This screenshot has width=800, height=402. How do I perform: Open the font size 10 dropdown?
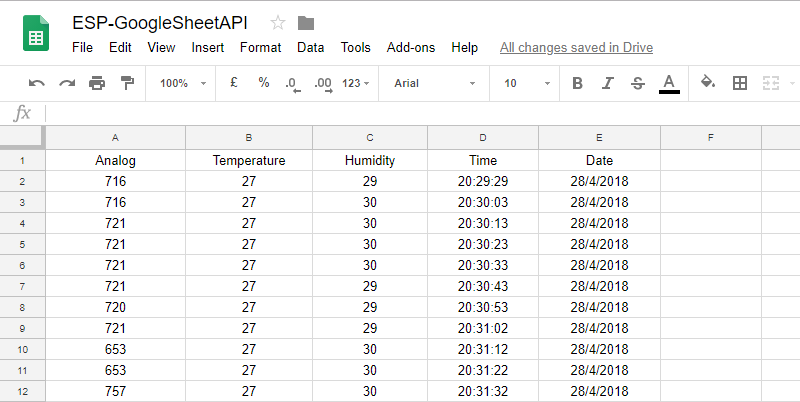coord(527,83)
